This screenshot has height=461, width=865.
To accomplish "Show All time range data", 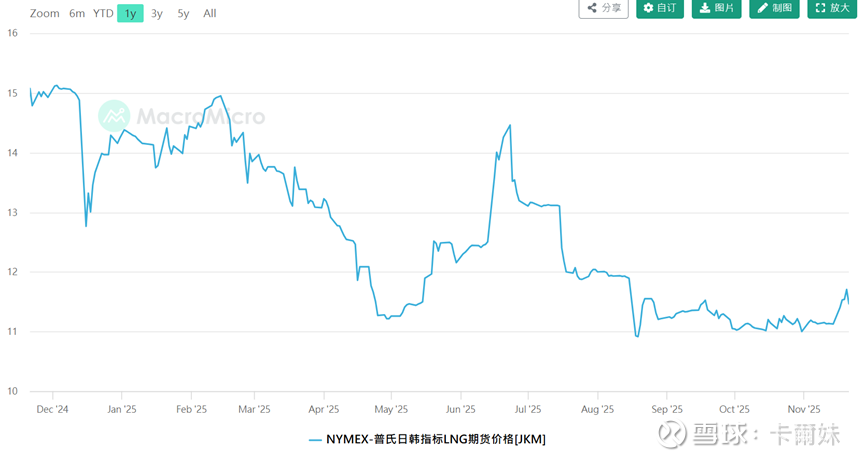I will (209, 13).
